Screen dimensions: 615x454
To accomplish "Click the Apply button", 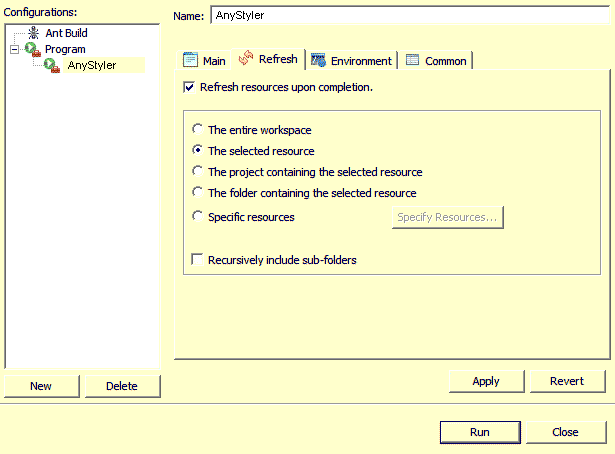I will (x=485, y=381).
